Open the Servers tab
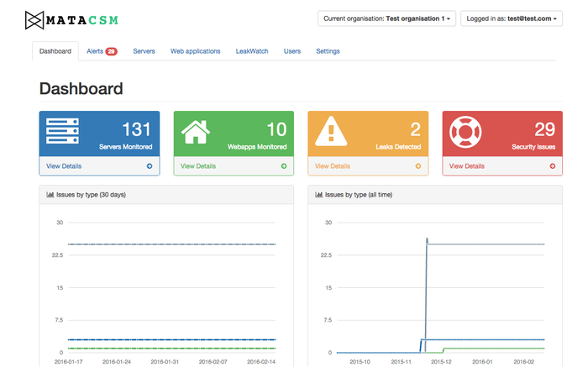Screen dimensions: 588x367 pos(144,51)
